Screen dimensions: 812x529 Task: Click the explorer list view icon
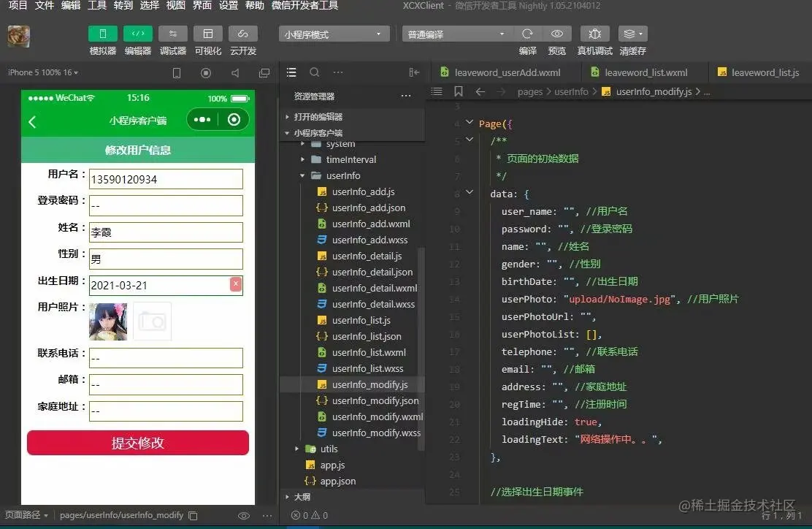point(291,72)
